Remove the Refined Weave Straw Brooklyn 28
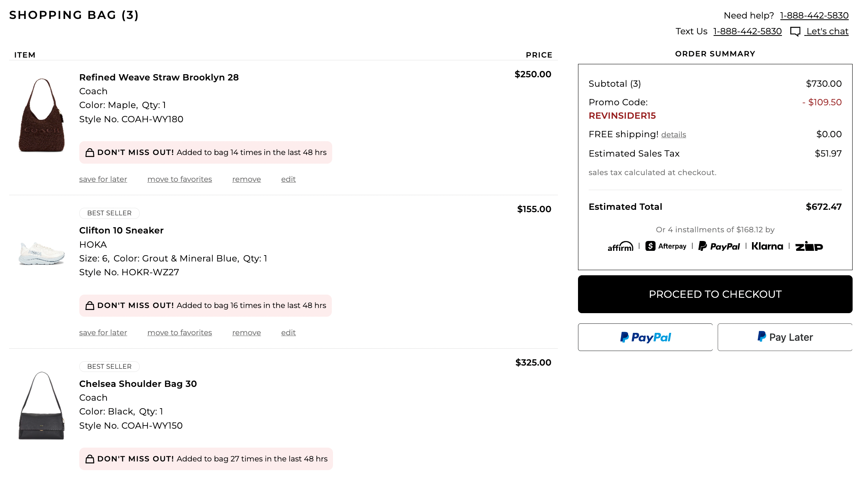 [x=247, y=179]
